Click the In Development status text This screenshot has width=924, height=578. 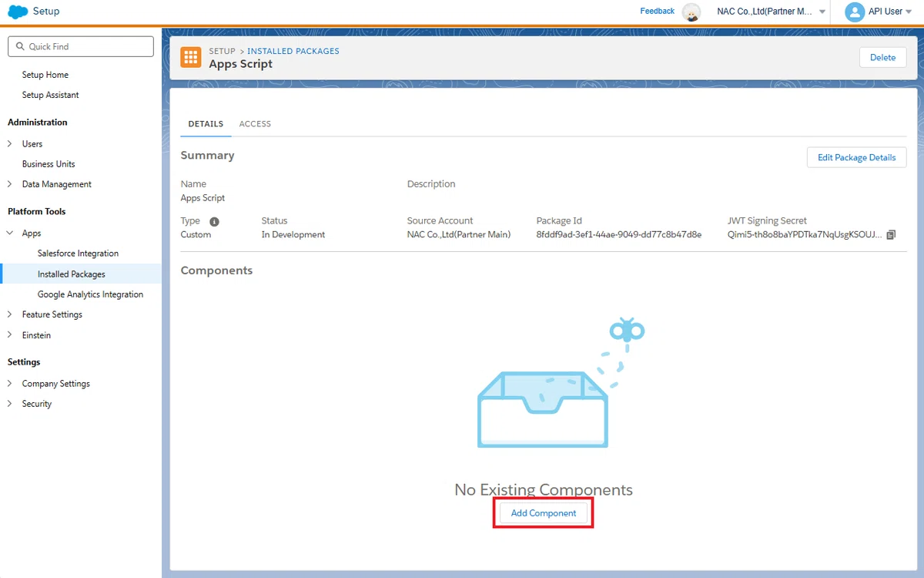click(293, 235)
